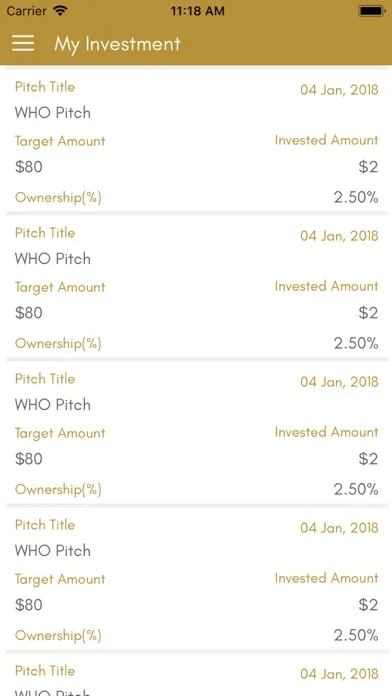This screenshot has height=696, width=392.
Task: Tap 2.50% ownership in the third card
Action: (x=356, y=490)
